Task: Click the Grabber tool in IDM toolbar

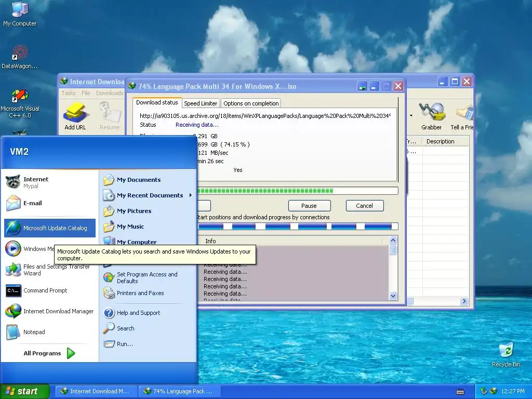Action: [431, 116]
